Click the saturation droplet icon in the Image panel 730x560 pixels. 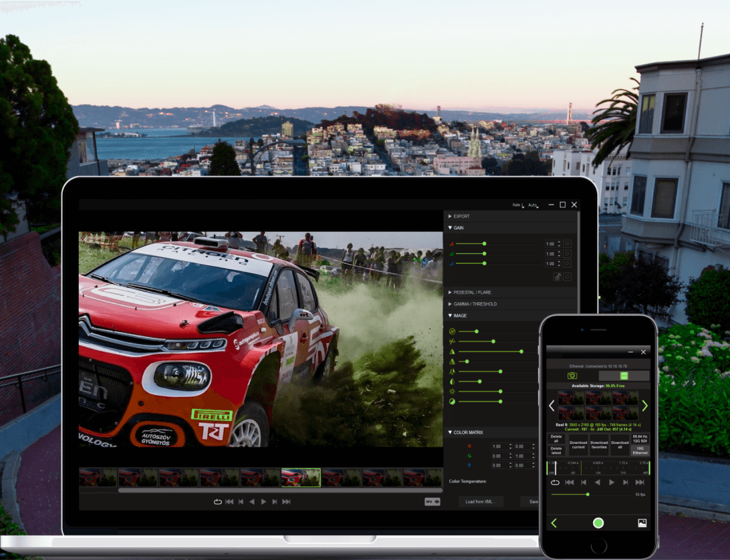click(451, 381)
